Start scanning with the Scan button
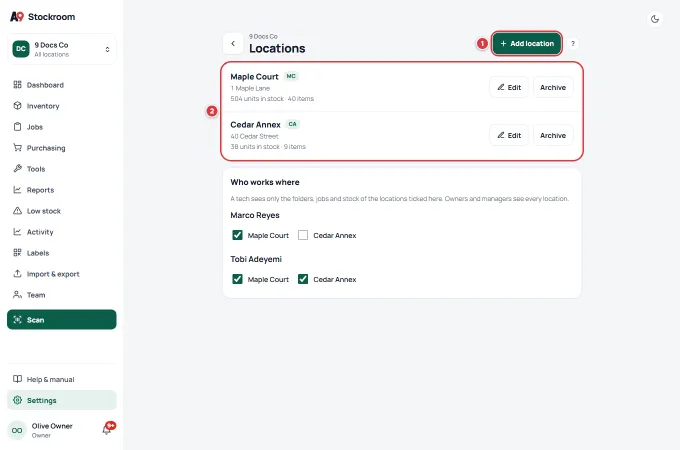The image size is (680, 450). 62,320
